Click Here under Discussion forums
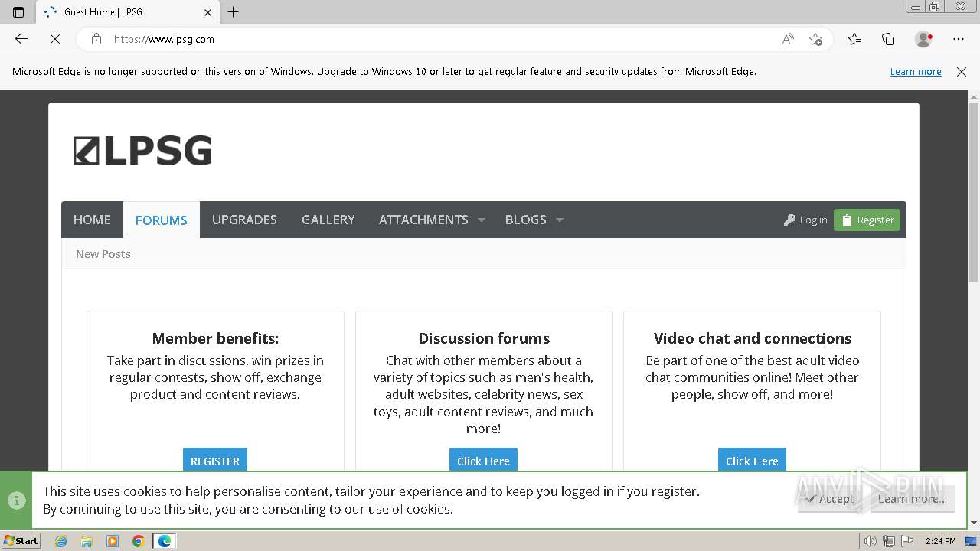 pos(483,461)
